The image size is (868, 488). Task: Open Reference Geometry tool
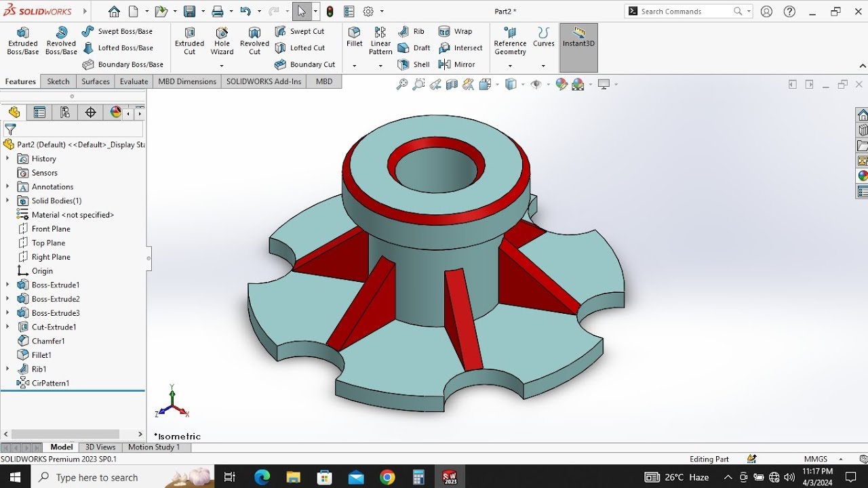pyautogui.click(x=510, y=41)
